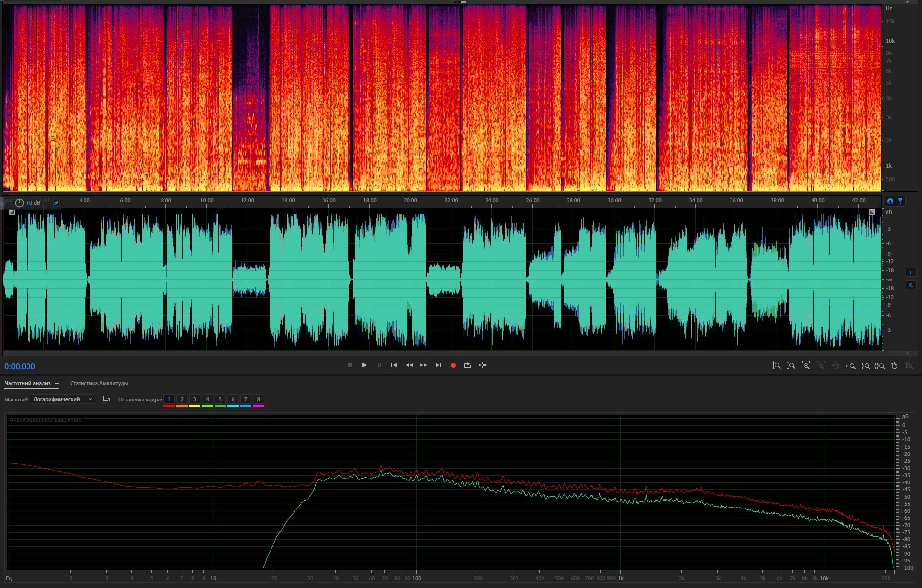Jump to the previous marker

tap(394, 365)
